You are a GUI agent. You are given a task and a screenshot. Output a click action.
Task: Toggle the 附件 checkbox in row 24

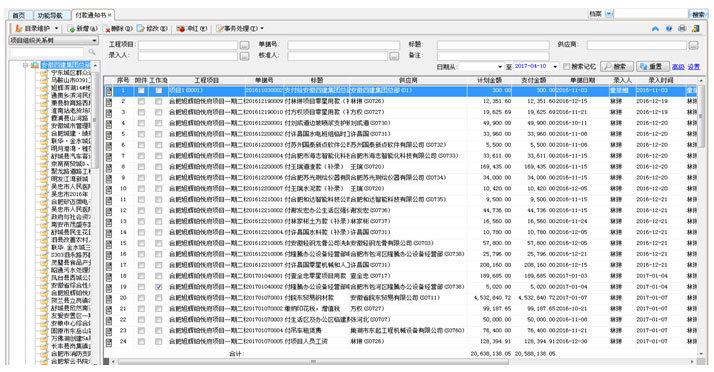pyautogui.click(x=141, y=342)
